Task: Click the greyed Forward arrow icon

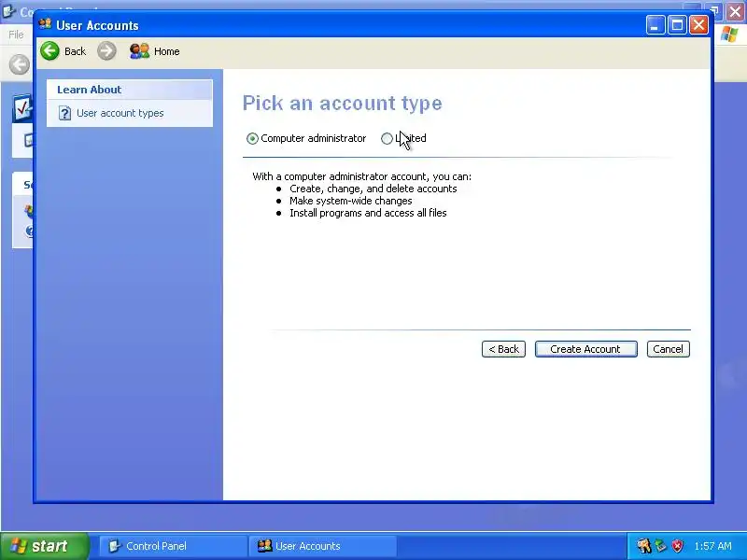Action: pyautogui.click(x=106, y=51)
